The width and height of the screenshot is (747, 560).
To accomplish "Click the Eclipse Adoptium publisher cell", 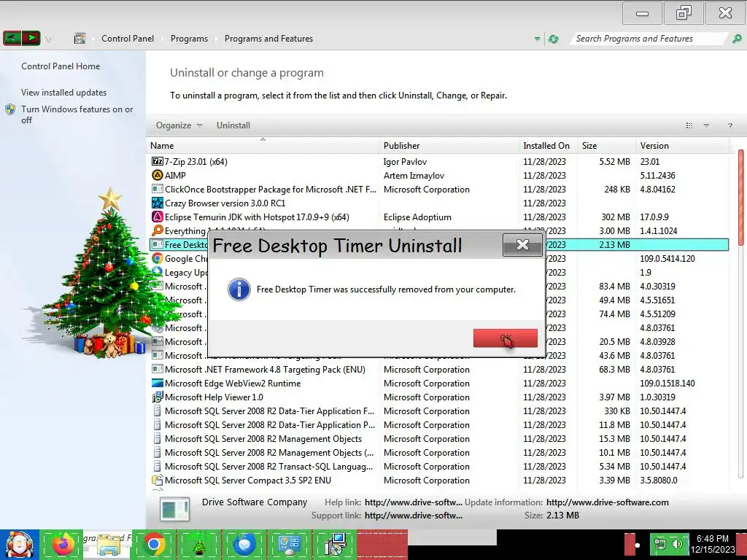I will pyautogui.click(x=417, y=217).
